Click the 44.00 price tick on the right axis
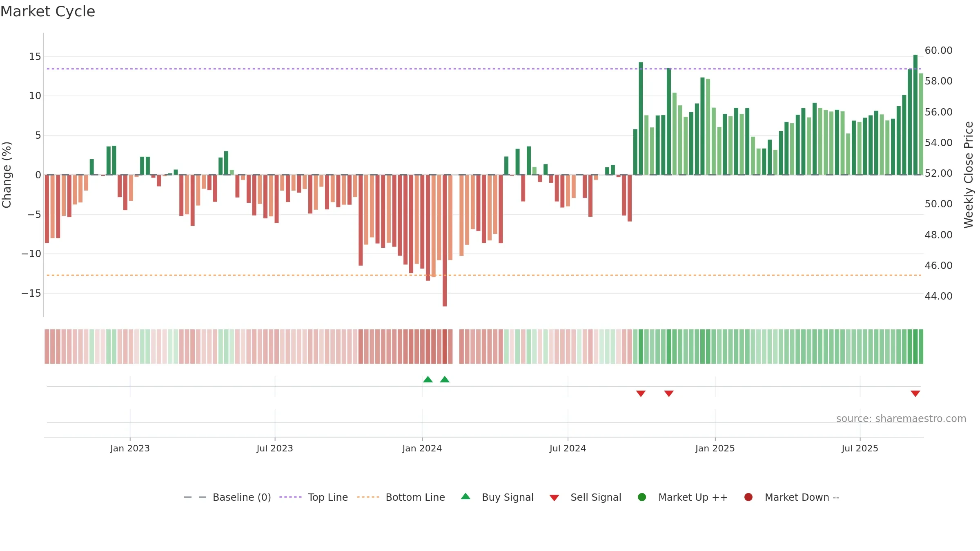 coord(939,296)
